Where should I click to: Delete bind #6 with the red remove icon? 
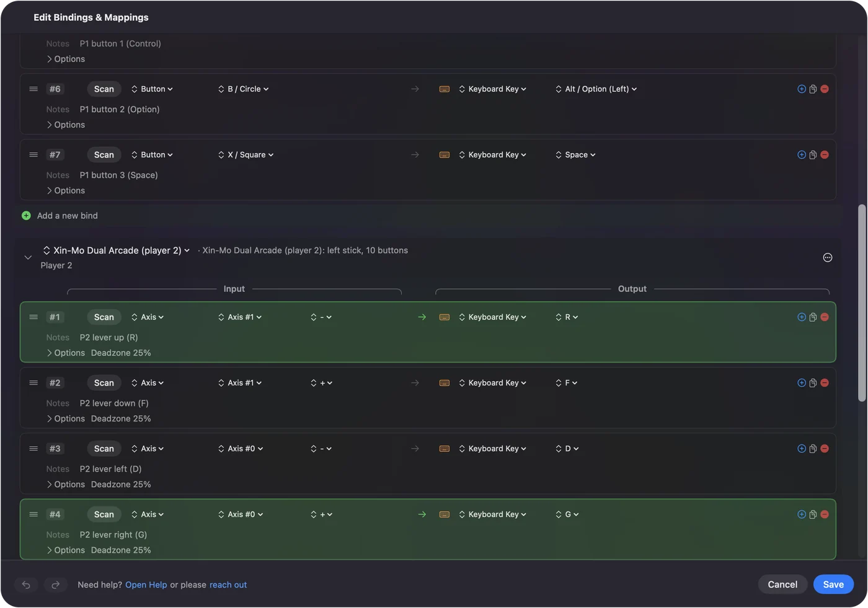point(825,89)
